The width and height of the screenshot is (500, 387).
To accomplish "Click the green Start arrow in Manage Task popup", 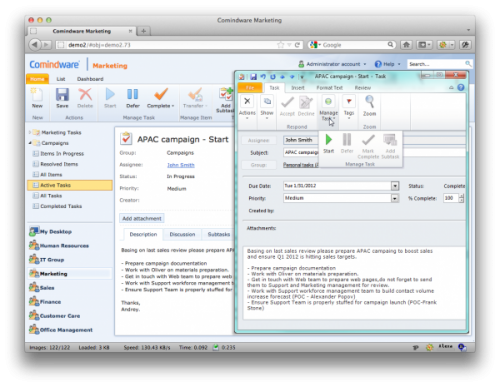I will click(329, 139).
